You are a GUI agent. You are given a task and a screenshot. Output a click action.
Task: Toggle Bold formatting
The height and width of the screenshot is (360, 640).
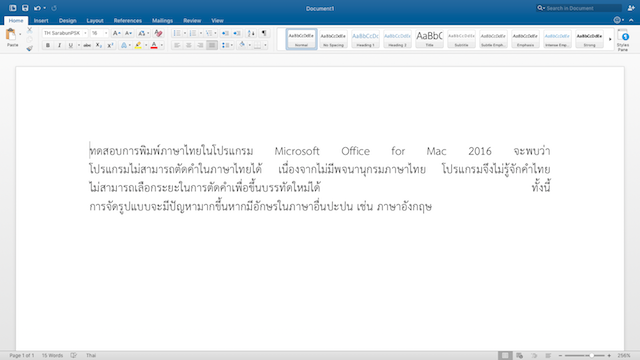(x=48, y=45)
